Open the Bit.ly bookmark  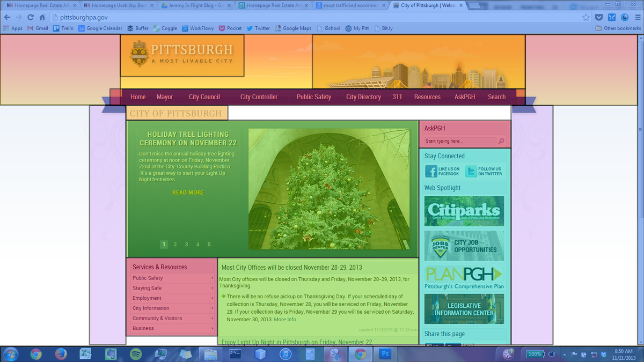(x=384, y=28)
